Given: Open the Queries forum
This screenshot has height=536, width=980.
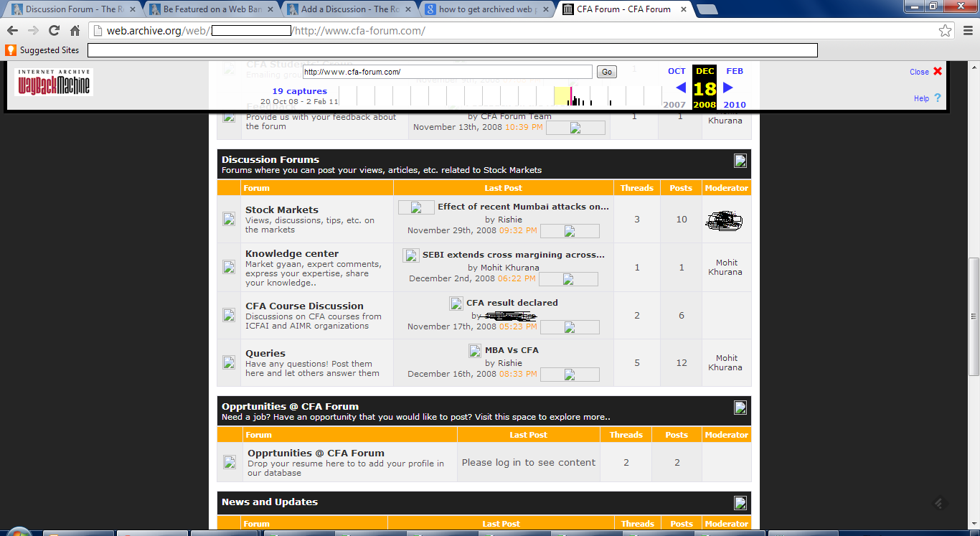Looking at the screenshot, I should click(265, 354).
